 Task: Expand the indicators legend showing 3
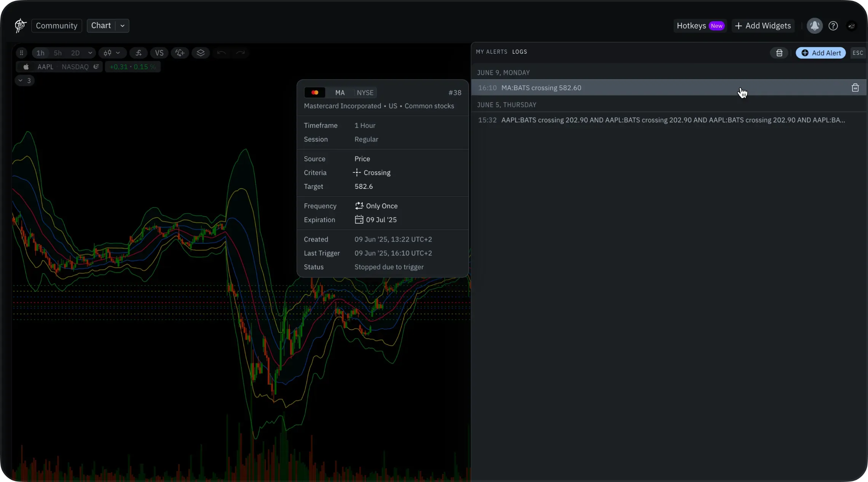pyautogui.click(x=25, y=81)
